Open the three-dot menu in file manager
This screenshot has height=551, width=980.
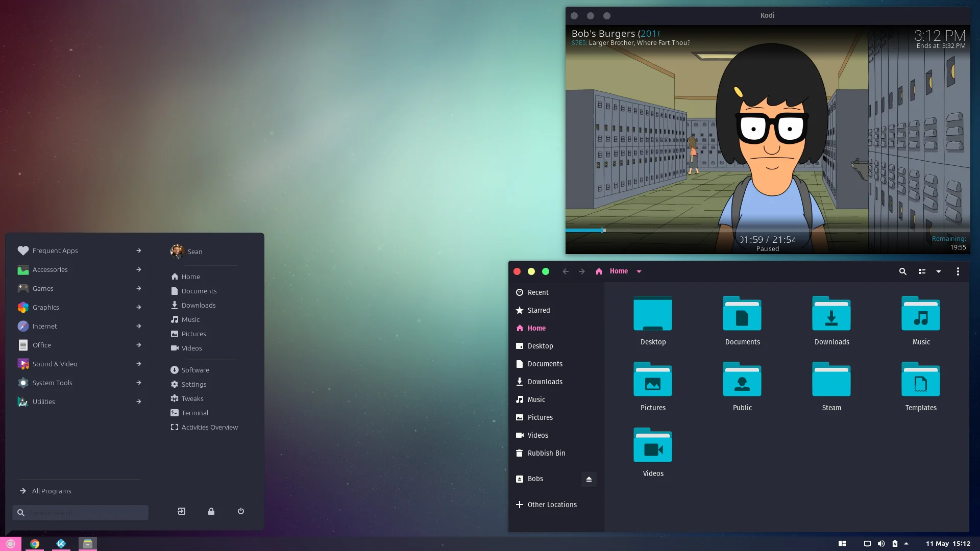pyautogui.click(x=958, y=271)
